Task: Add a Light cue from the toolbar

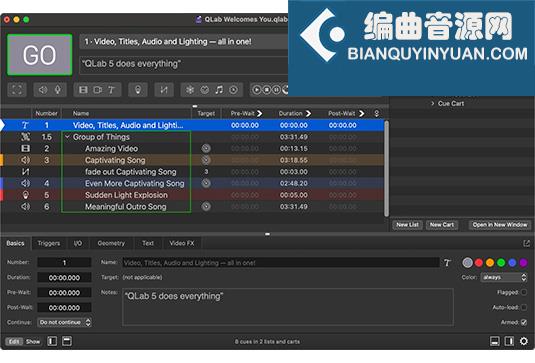Action: pos(138,90)
